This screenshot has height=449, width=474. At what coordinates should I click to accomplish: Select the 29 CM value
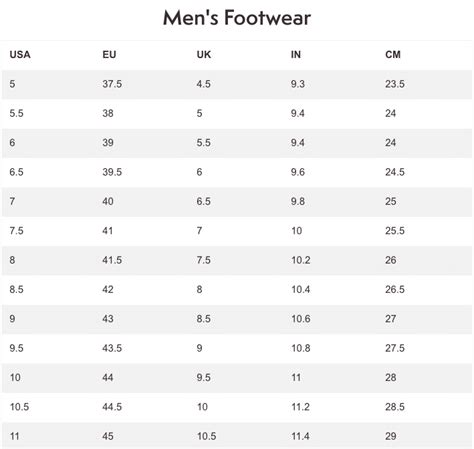391,436
